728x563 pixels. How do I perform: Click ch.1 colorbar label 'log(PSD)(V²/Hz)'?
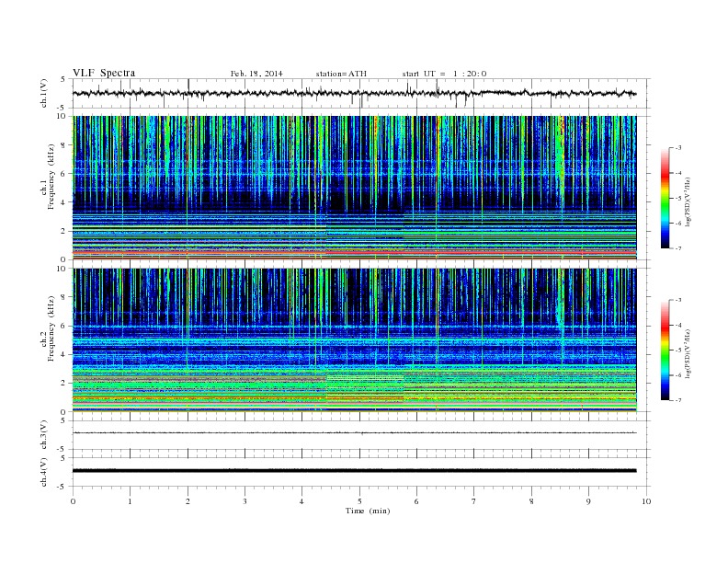point(688,201)
